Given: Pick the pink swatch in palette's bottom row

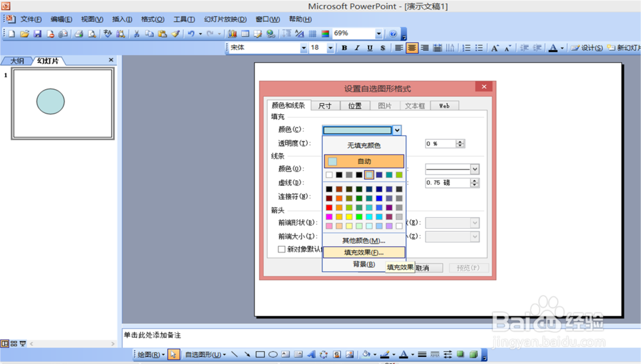Looking at the screenshot, I should click(x=329, y=226).
